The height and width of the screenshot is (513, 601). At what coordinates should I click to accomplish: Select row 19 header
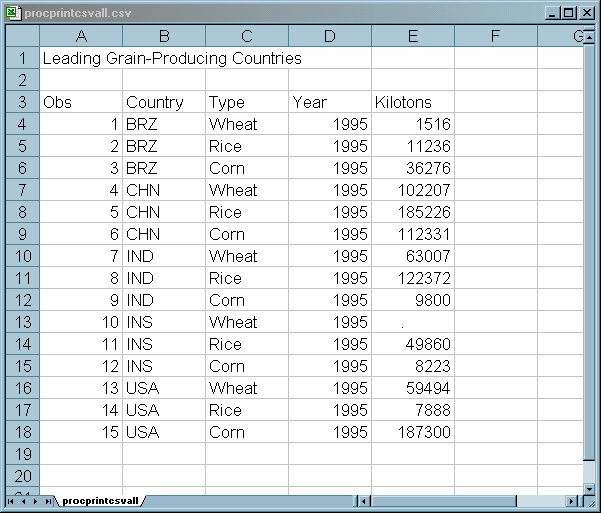(x=23, y=454)
